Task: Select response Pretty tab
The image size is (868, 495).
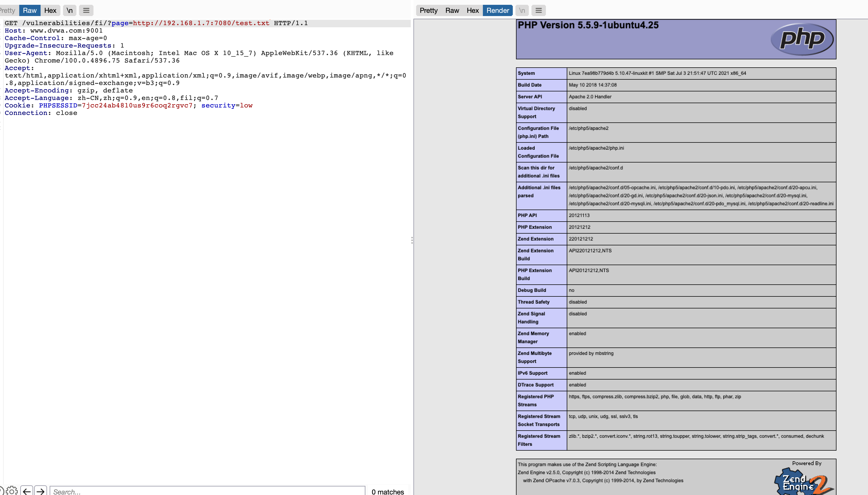Action: click(x=428, y=10)
